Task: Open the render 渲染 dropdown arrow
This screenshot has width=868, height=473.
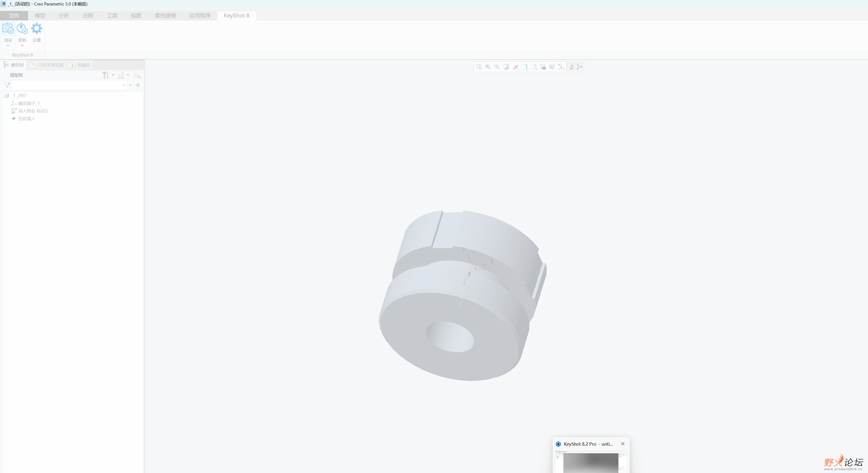Action: click(x=8, y=46)
